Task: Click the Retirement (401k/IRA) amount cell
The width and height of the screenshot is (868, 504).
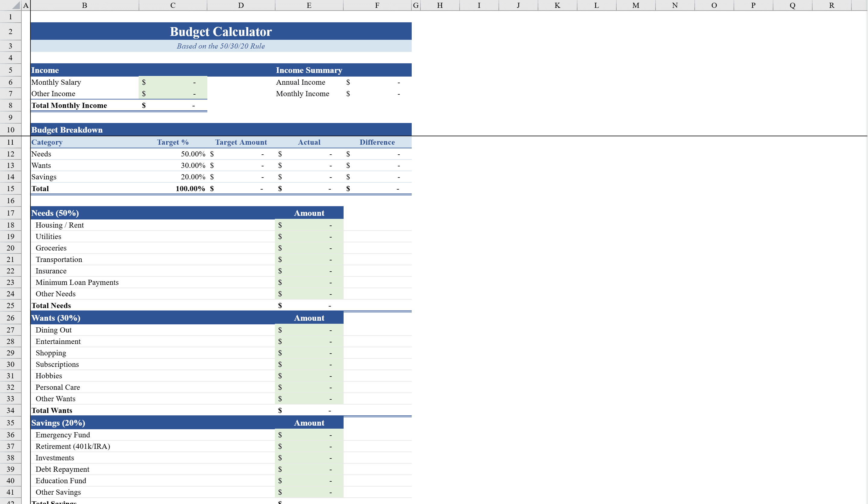Action: 309,446
